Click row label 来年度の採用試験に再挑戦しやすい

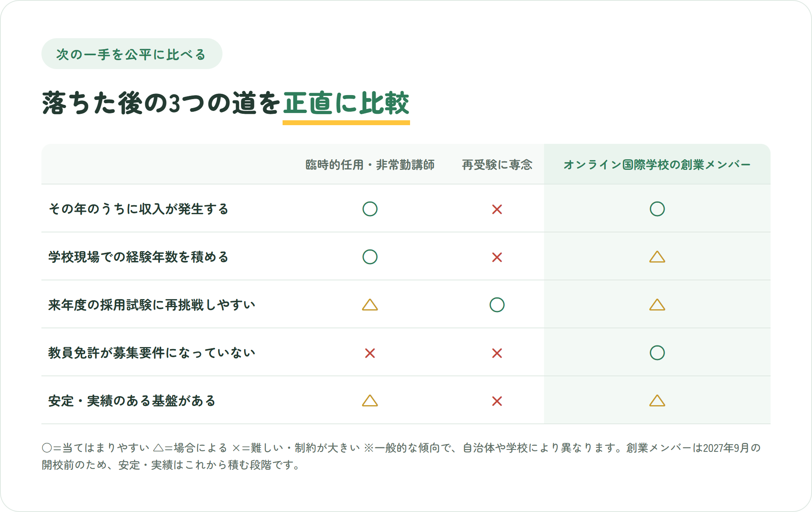[152, 305]
